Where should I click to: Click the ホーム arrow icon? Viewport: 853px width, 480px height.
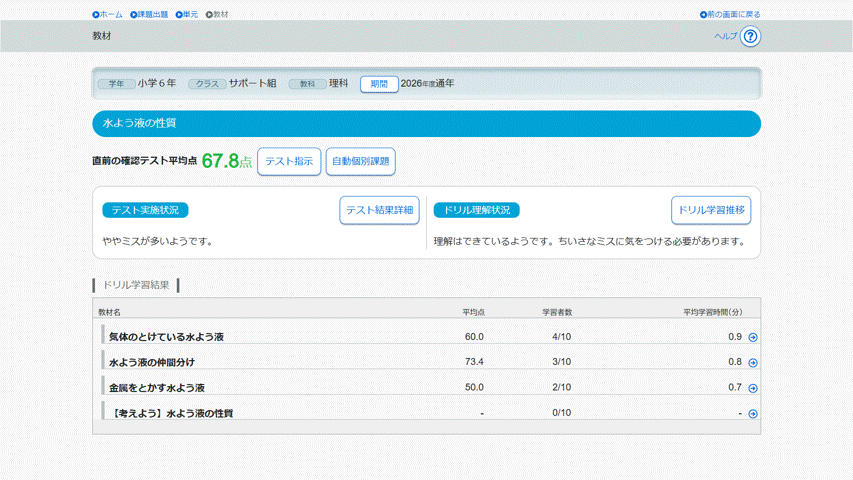pos(96,15)
